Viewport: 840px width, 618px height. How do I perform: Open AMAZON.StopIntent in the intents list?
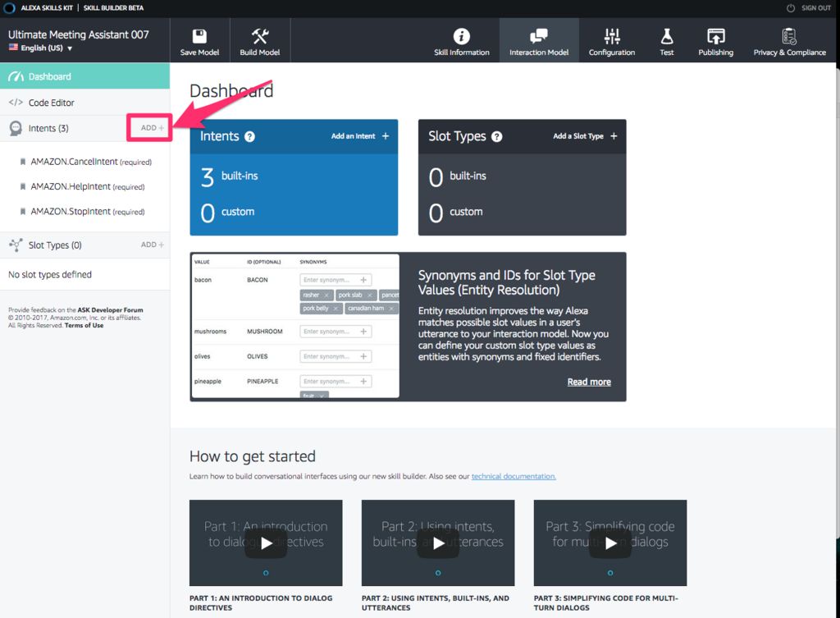tap(87, 212)
